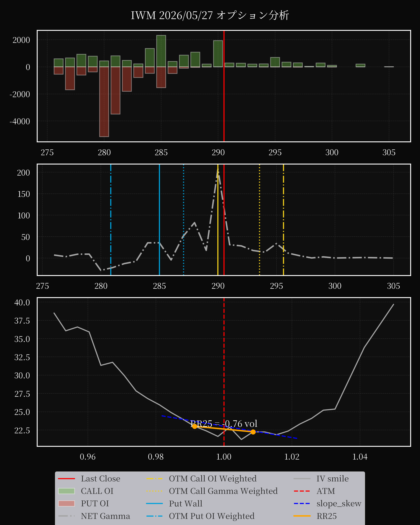
Task: Click the right orange RR25 marker dot
Action: pos(253,432)
